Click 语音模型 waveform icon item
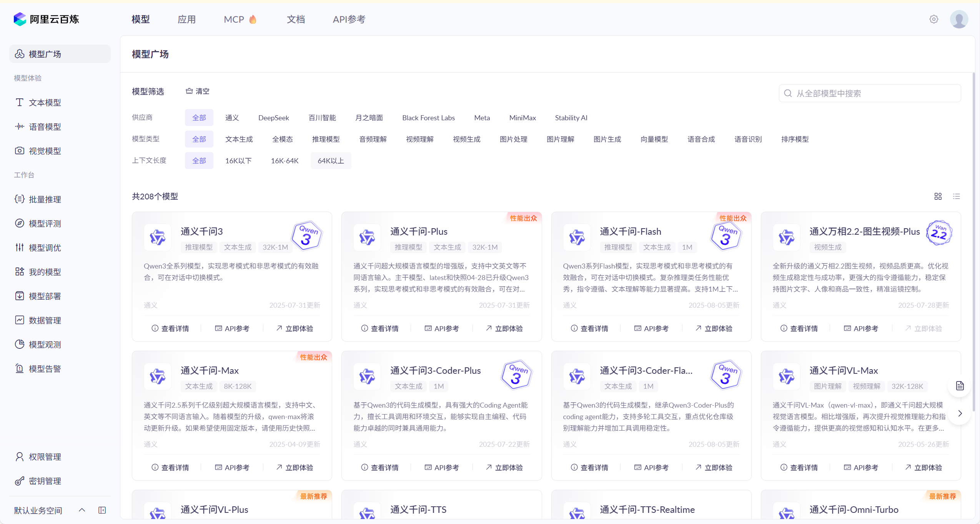This screenshot has height=524, width=980. (x=19, y=126)
